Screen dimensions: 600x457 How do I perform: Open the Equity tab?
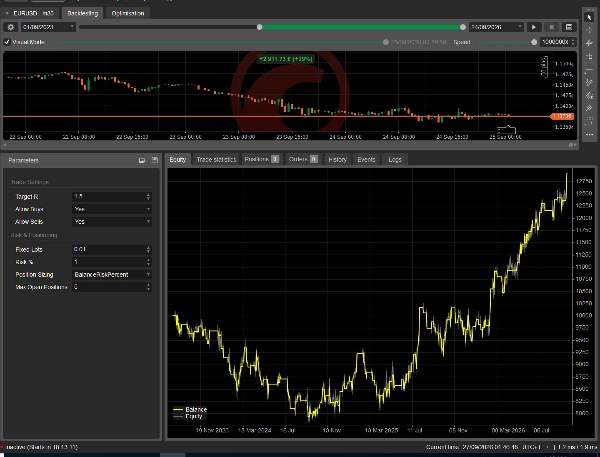[x=178, y=160]
